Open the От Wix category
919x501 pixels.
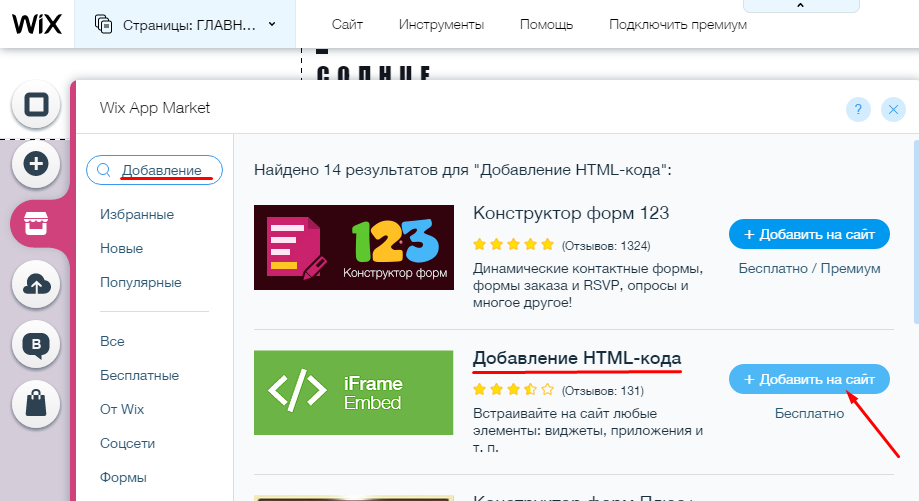[x=122, y=409]
